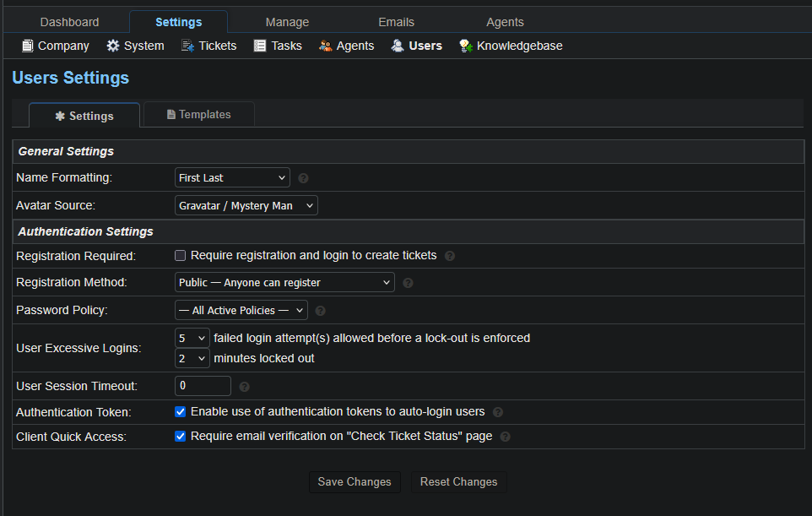This screenshot has width=812, height=516.
Task: Click help icon next to Registration Method
Action: coord(408,283)
